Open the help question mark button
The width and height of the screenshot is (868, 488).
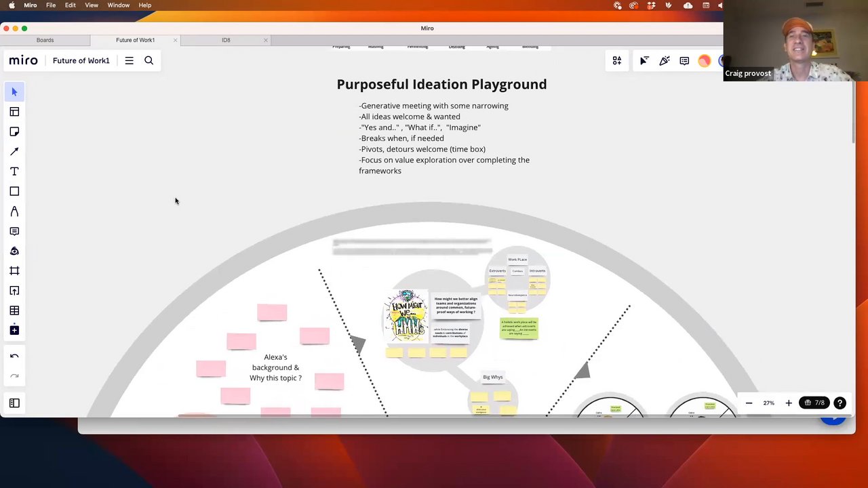click(x=840, y=403)
